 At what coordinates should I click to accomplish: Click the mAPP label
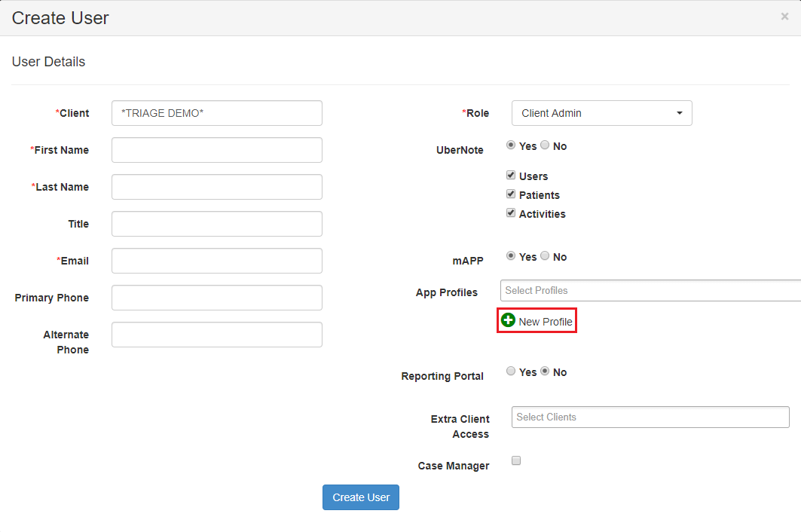click(468, 261)
